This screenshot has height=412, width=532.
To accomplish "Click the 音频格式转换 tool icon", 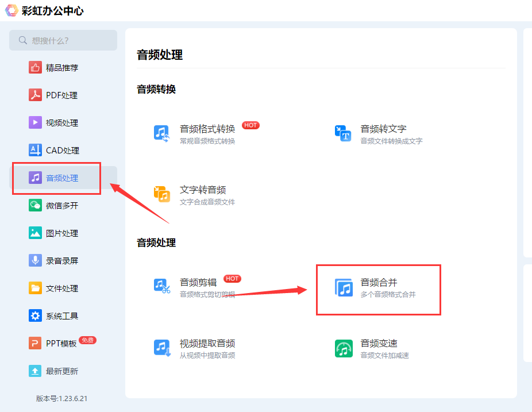I will point(162,133).
